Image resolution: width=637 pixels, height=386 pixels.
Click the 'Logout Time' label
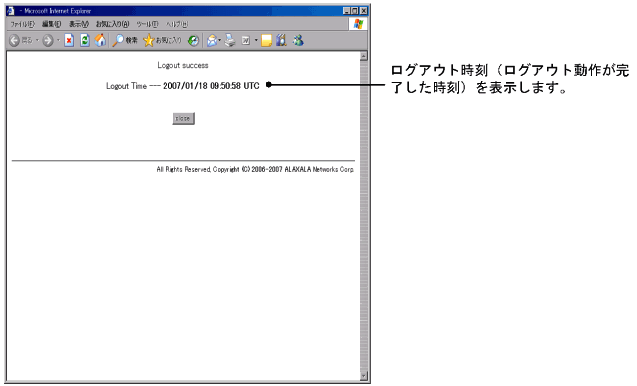click(x=126, y=86)
